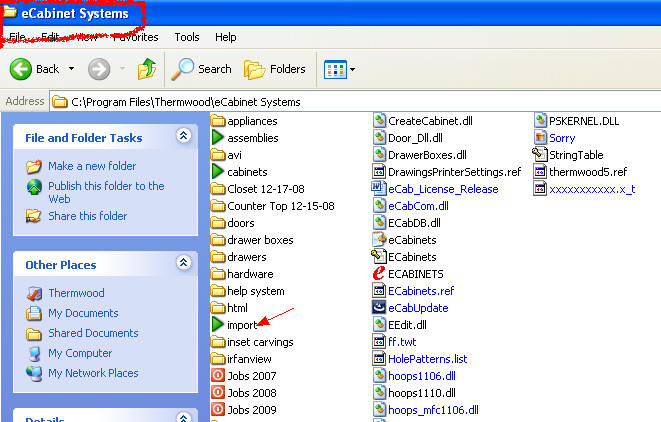Select the help system folder
The height and width of the screenshot is (422, 661).
click(x=248, y=291)
